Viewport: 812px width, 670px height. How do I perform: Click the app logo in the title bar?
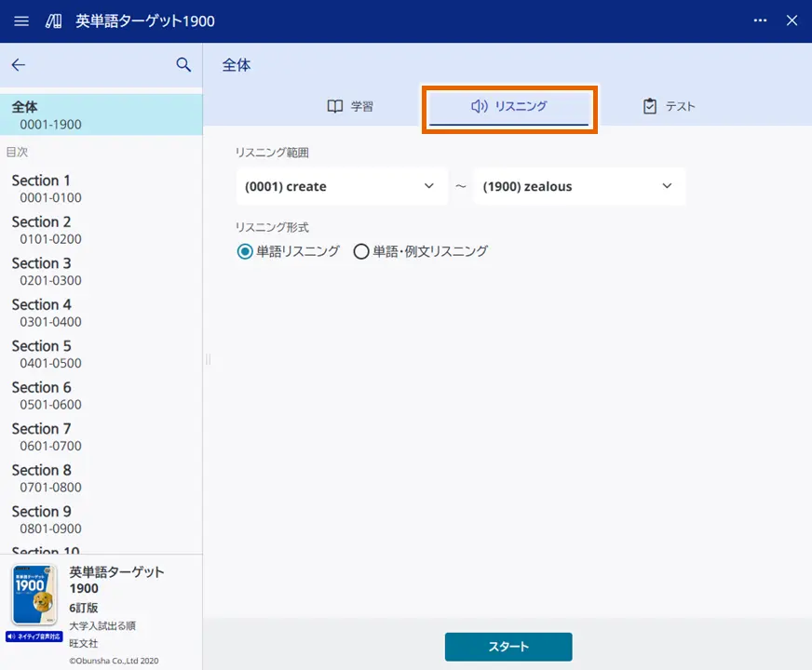coord(51,20)
